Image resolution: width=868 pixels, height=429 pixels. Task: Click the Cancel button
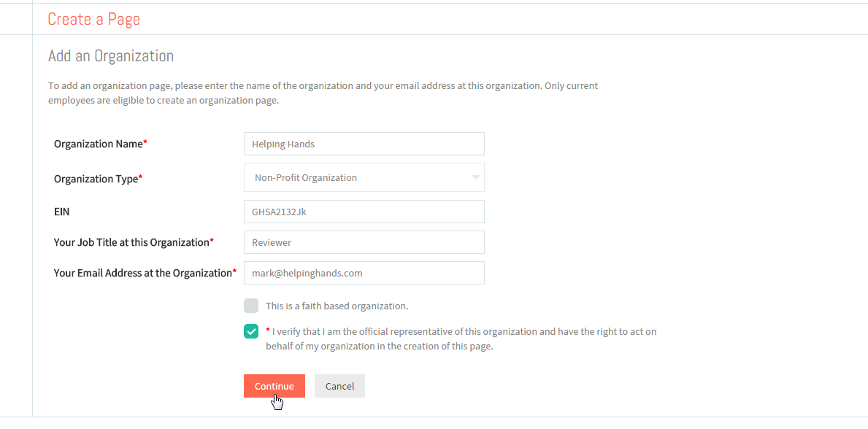pyautogui.click(x=339, y=386)
